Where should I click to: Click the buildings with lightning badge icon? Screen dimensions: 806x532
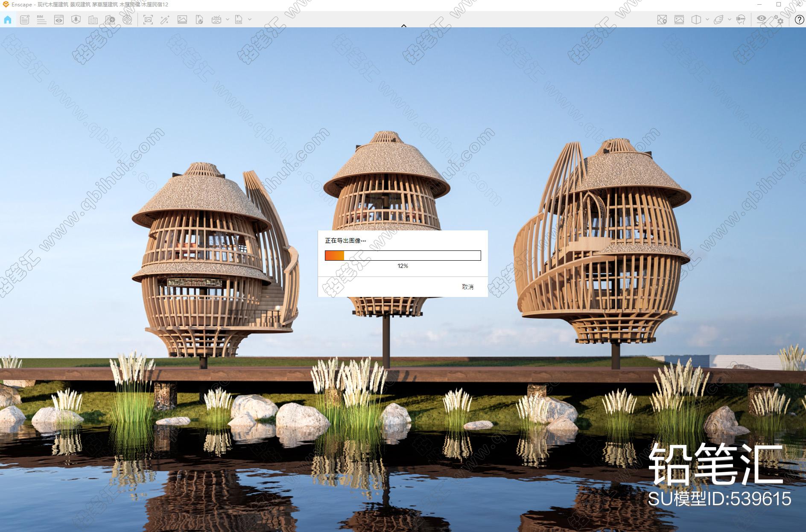pos(110,20)
